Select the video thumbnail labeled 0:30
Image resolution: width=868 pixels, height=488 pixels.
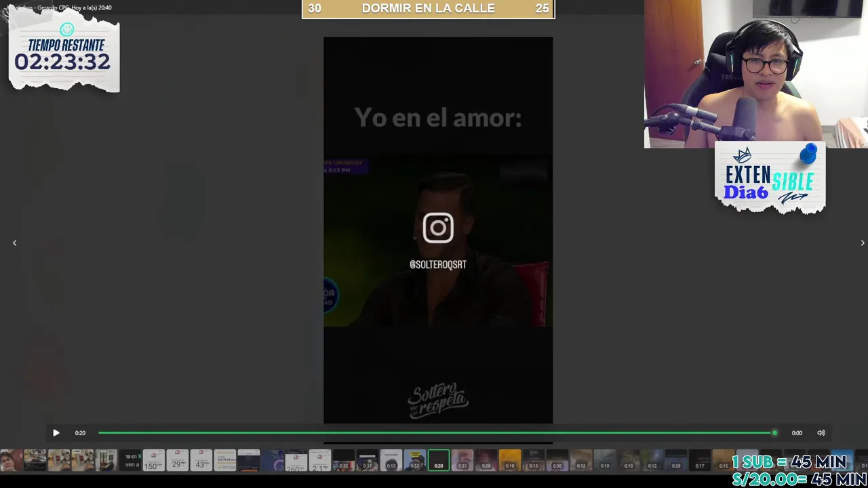point(557,460)
